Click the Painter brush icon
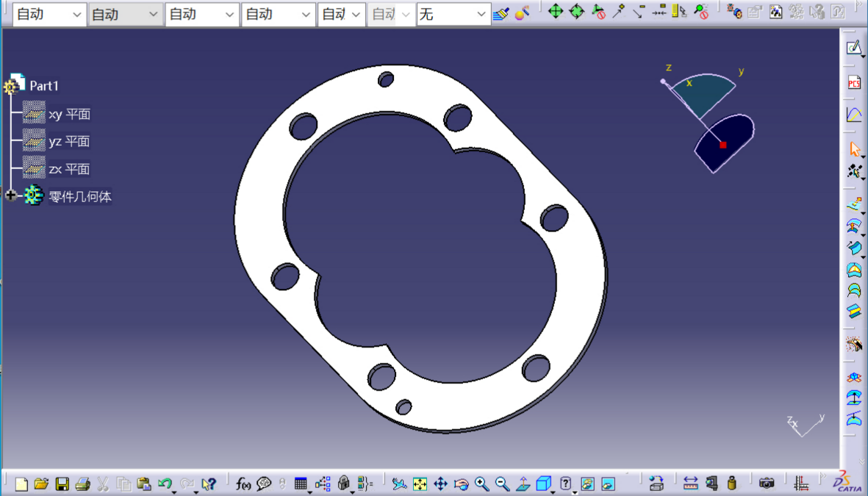 tap(501, 13)
